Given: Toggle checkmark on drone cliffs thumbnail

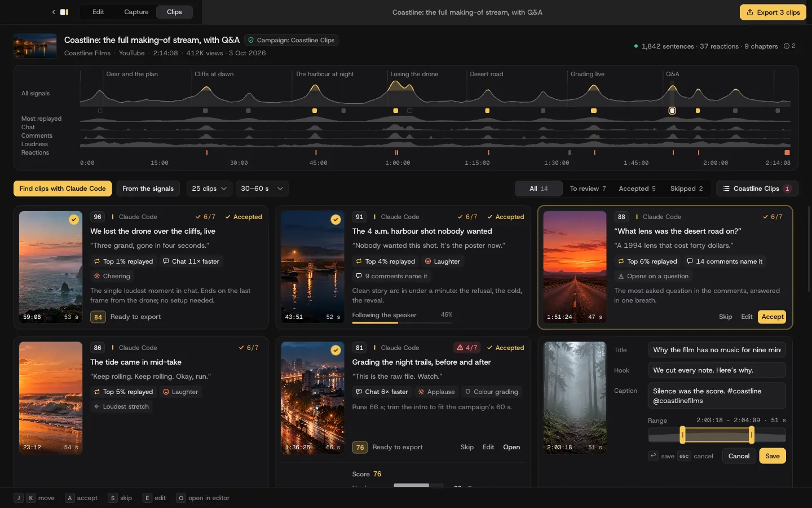Looking at the screenshot, I should tap(74, 220).
